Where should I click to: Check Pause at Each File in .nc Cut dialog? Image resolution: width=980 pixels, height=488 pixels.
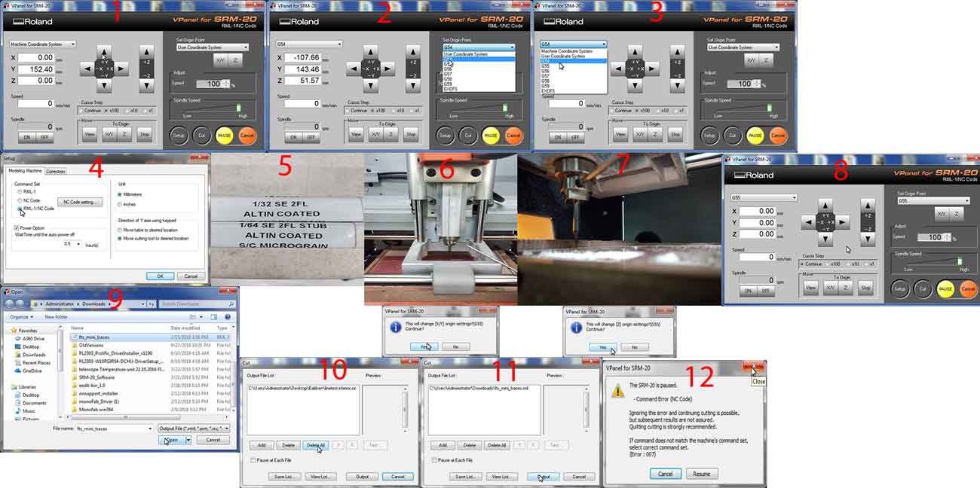(253, 459)
